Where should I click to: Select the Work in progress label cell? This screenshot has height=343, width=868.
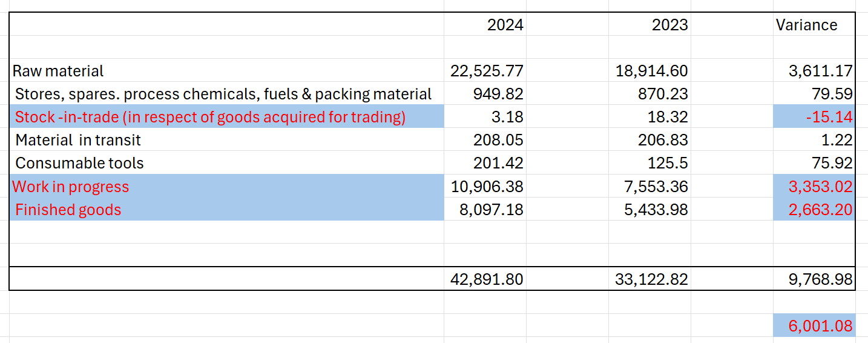coord(71,187)
